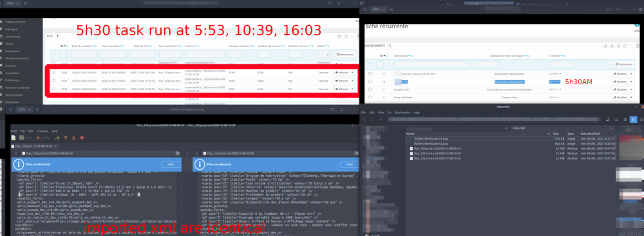Tick the checkbox for Clean old flows task
This screenshot has height=236, width=644.
(370, 97)
